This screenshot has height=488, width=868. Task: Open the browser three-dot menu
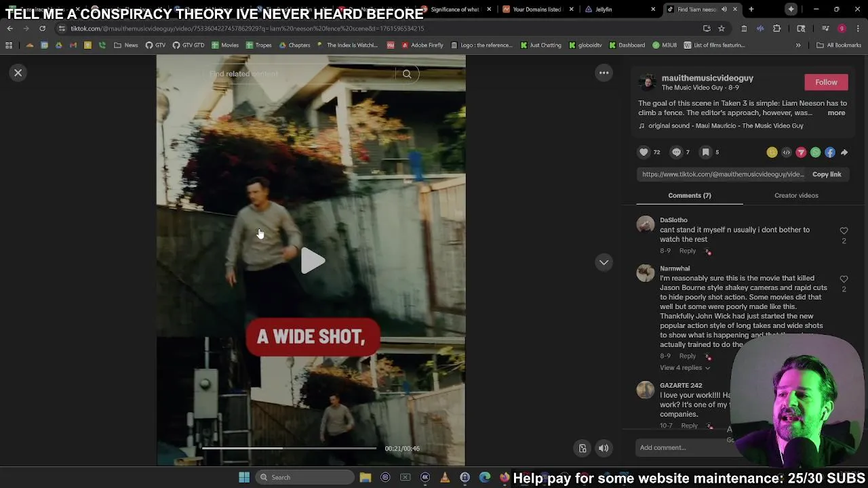(859, 28)
